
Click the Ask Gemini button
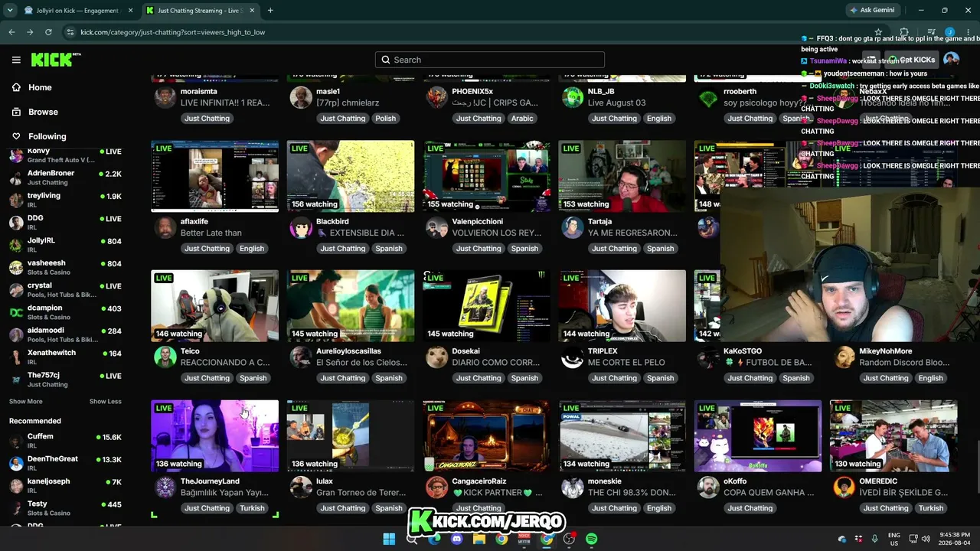pyautogui.click(x=873, y=11)
